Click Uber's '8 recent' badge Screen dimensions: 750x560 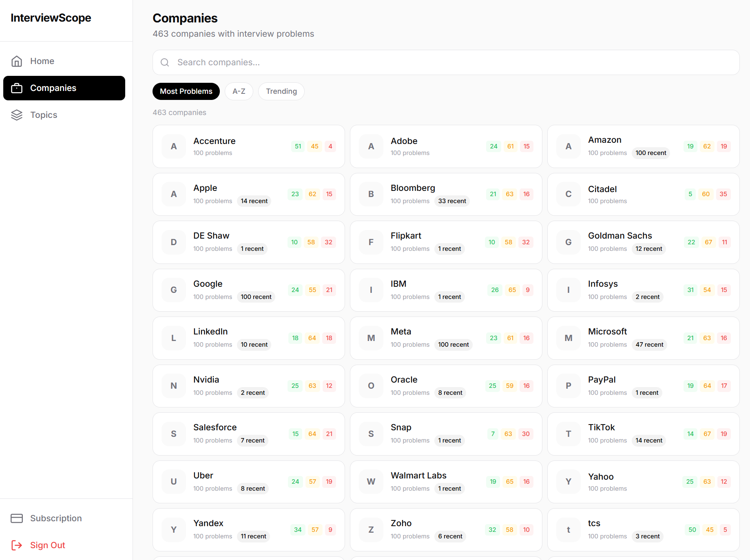252,489
